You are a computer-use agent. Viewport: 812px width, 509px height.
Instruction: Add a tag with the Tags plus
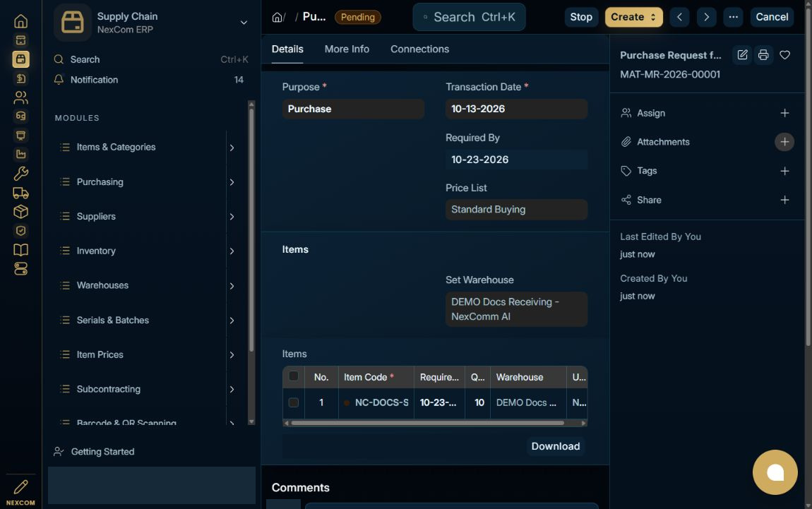pos(784,171)
